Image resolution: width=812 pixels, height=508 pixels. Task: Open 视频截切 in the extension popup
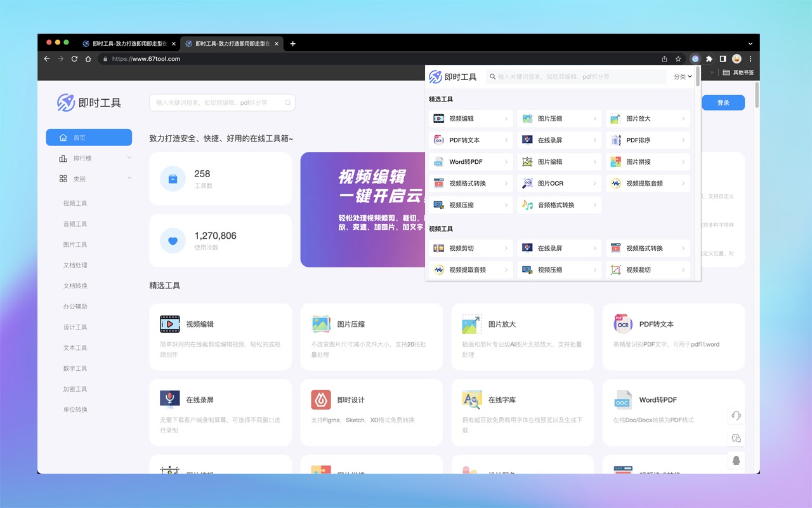pos(648,270)
